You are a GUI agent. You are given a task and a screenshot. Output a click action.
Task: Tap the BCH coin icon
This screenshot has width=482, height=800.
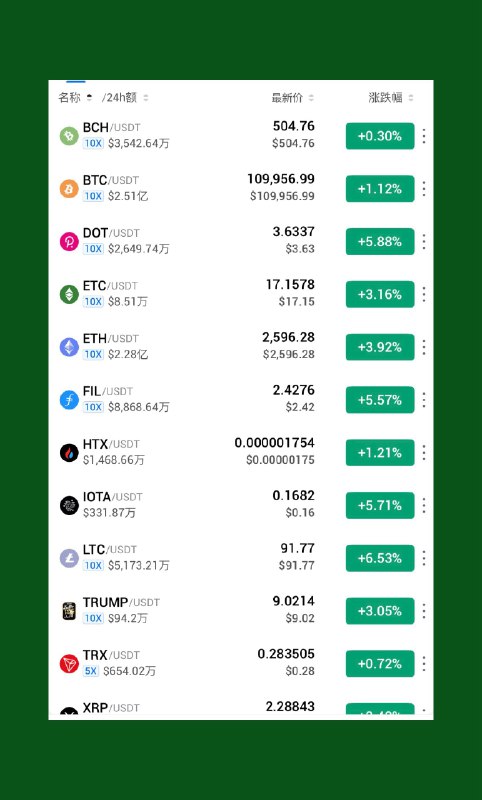[69, 136]
